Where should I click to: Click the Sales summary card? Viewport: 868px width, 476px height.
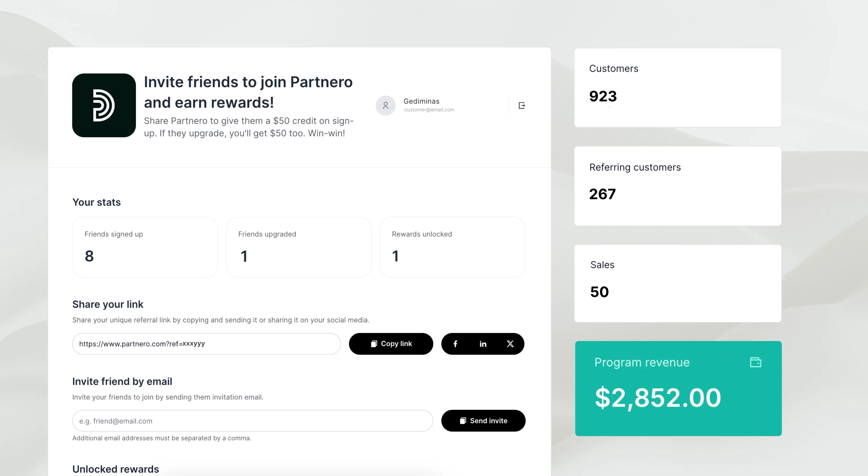coord(678,283)
